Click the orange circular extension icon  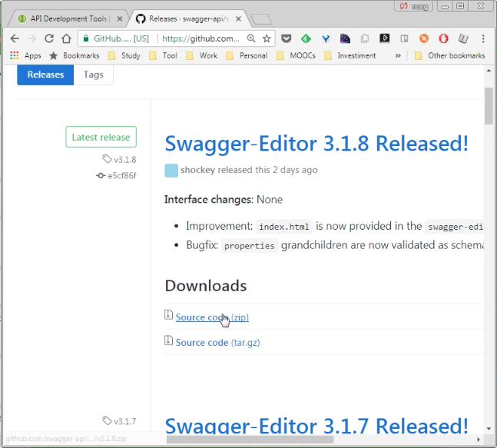pyautogui.click(x=424, y=38)
